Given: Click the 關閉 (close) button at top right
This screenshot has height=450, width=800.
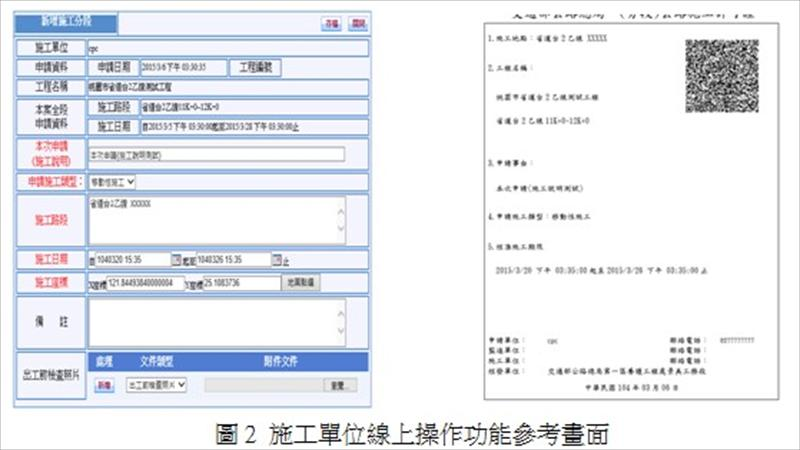Looking at the screenshot, I should tap(358, 23).
